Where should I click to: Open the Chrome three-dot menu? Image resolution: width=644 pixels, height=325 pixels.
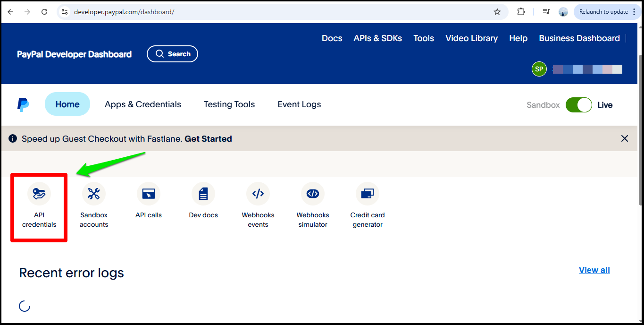(634, 12)
